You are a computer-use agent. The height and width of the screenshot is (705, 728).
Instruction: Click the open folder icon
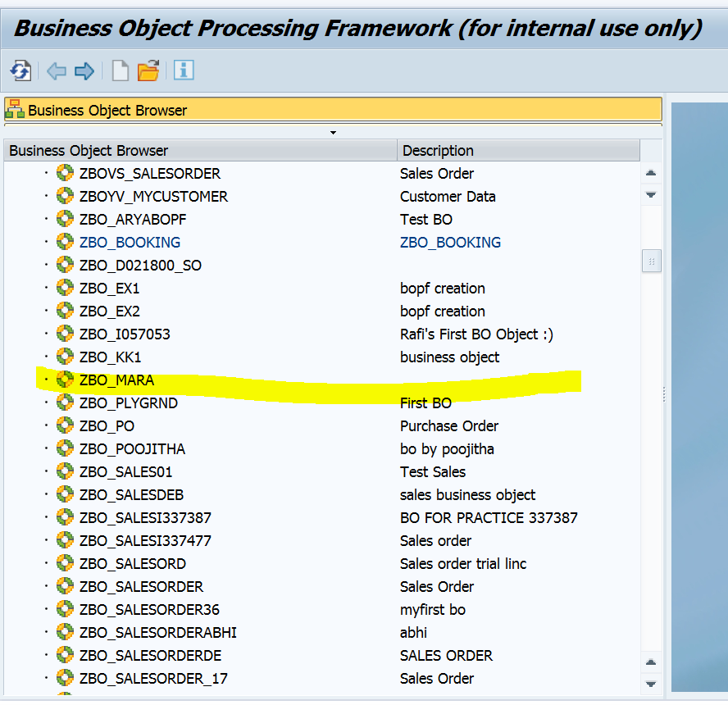(148, 70)
